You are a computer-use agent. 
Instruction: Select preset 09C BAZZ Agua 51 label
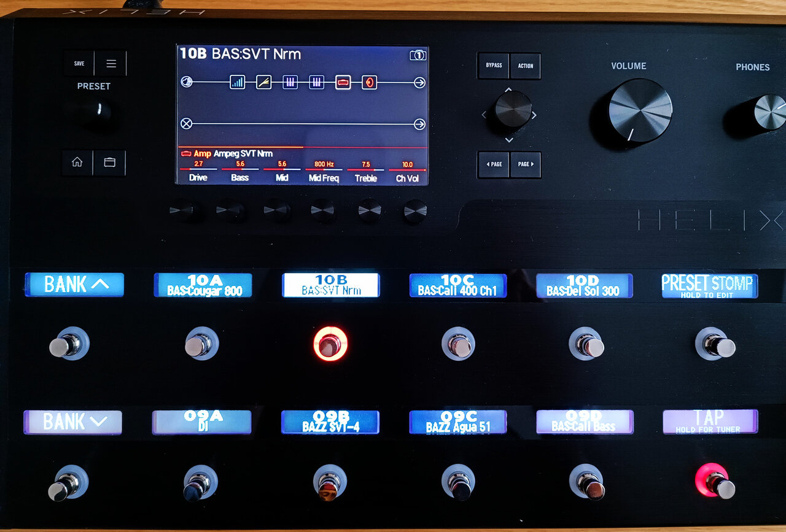click(458, 422)
